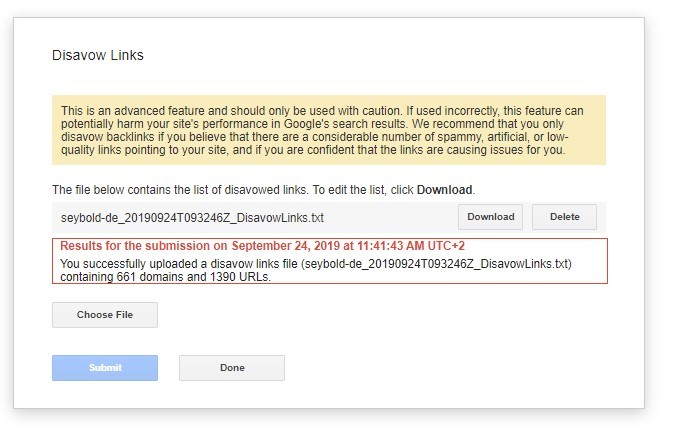Click the sentence about editing the disavowed links list
This screenshot has height=433, width=673.
[264, 190]
